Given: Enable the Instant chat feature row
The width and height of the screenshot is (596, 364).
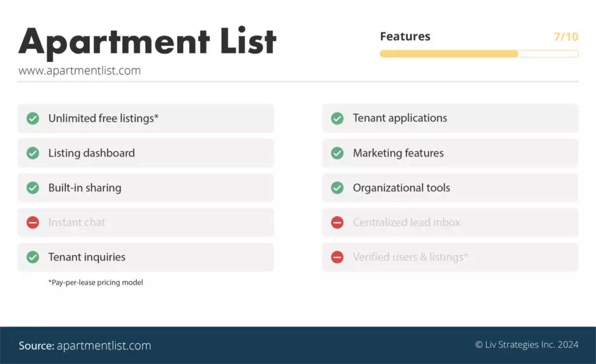Looking at the screenshot, I should click(146, 222).
